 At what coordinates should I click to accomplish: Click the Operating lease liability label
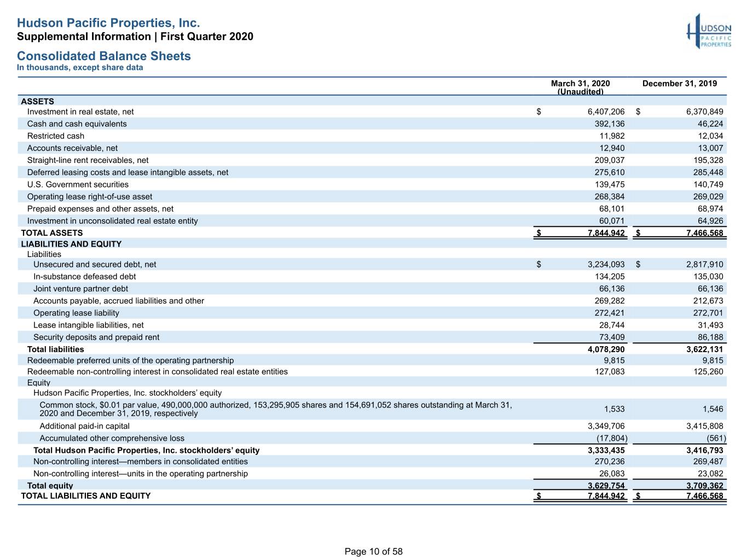click(76, 313)
